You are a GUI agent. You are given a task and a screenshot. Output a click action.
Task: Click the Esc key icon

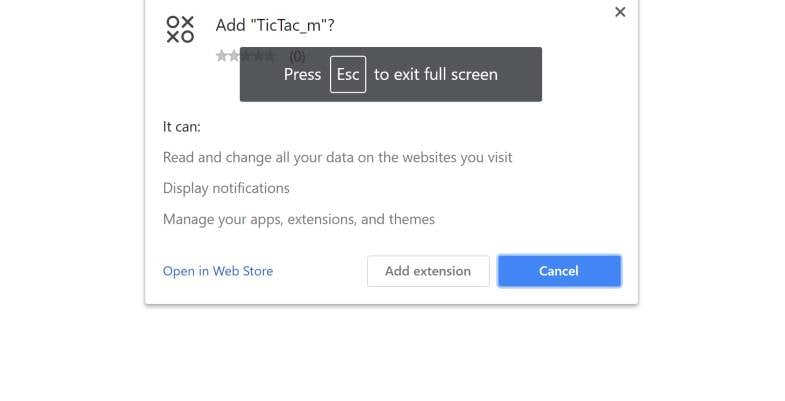pos(348,74)
